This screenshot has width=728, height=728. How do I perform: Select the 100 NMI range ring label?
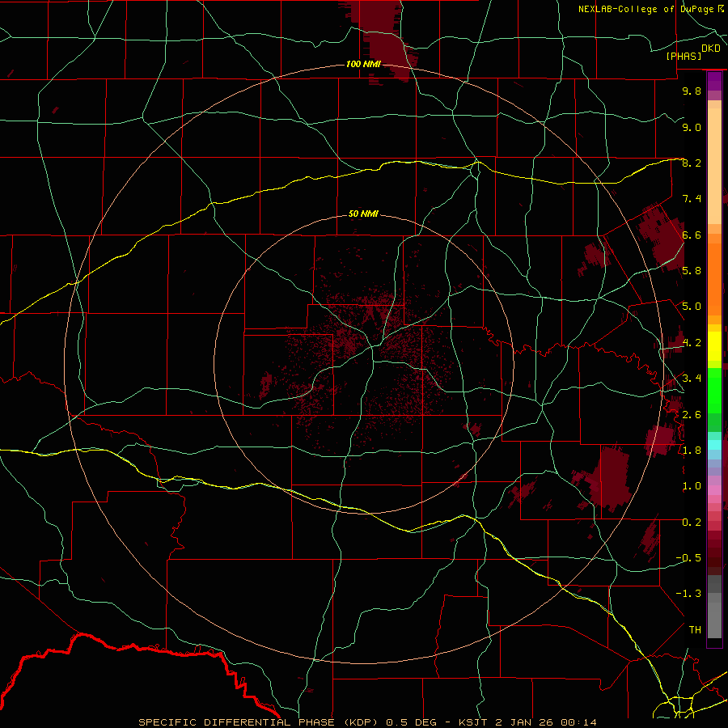(363, 64)
